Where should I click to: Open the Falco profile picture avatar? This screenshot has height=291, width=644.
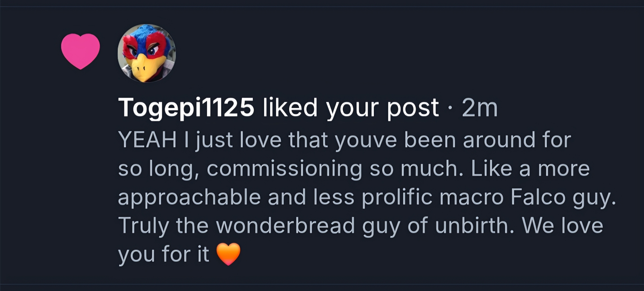click(147, 53)
